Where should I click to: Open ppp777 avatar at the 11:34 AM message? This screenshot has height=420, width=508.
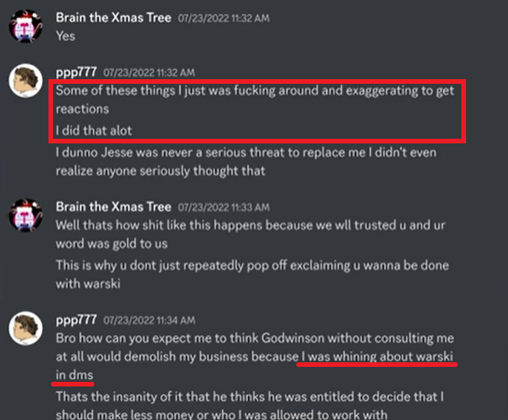click(25, 328)
